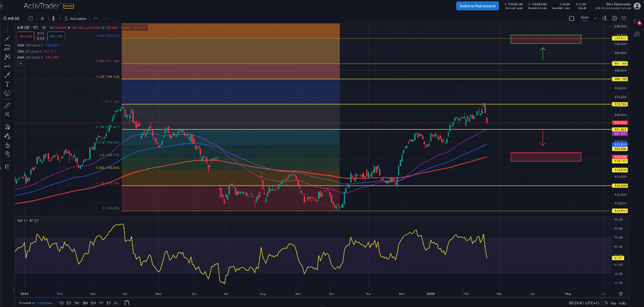Select the trend line drawing tool
Viewport: 644px width, 307px height.
(7, 39)
